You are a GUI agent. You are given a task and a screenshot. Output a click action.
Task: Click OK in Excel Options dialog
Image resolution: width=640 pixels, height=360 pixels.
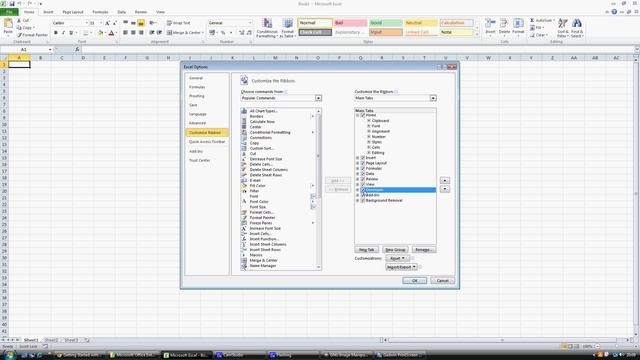click(x=414, y=280)
